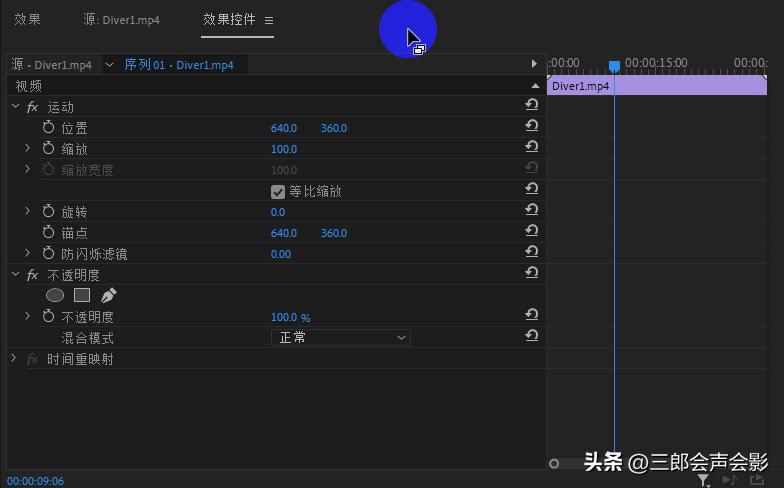Click the 00:00:15:00 time ruler mark
The image size is (784, 488).
pos(656,63)
